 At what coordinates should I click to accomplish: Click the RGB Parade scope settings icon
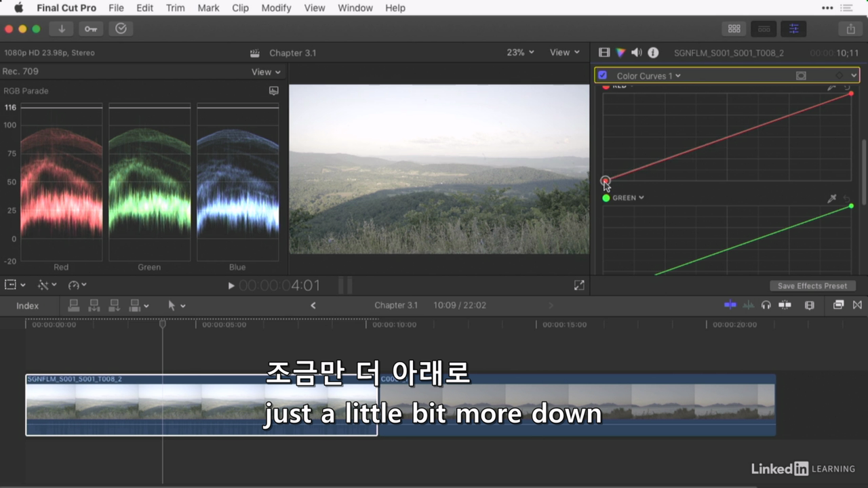[x=274, y=91]
